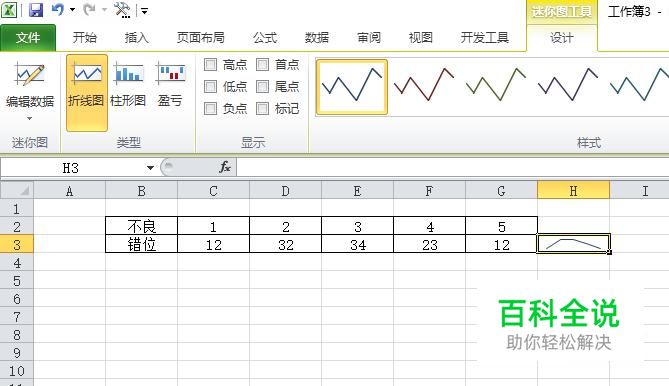Select row 3 header
The height and width of the screenshot is (386, 669).
point(17,245)
